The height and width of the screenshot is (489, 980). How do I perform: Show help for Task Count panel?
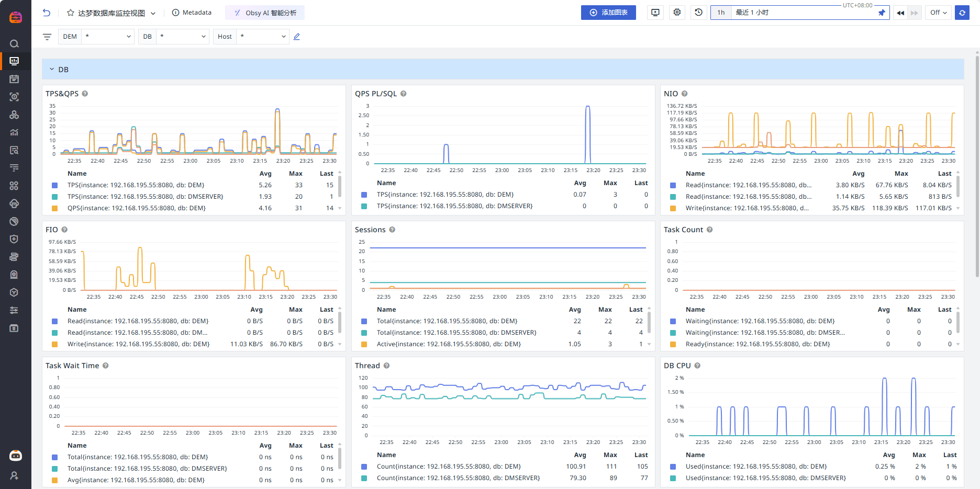pyautogui.click(x=710, y=230)
